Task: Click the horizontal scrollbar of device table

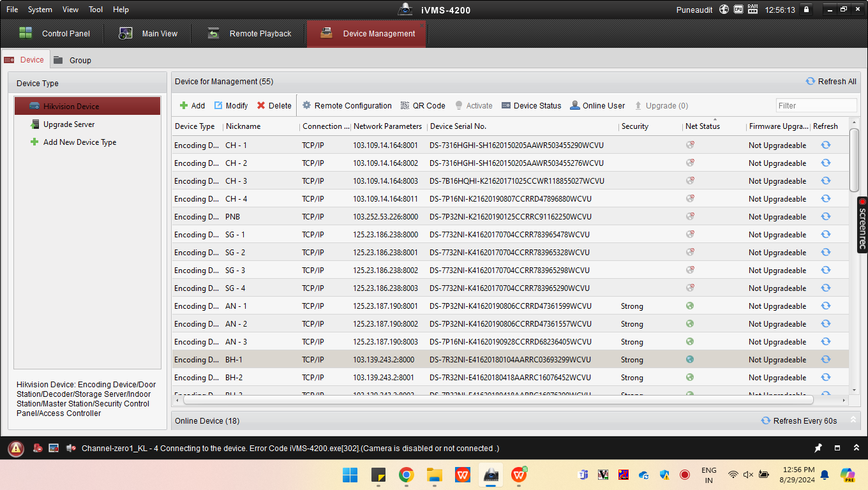Action: click(x=498, y=400)
